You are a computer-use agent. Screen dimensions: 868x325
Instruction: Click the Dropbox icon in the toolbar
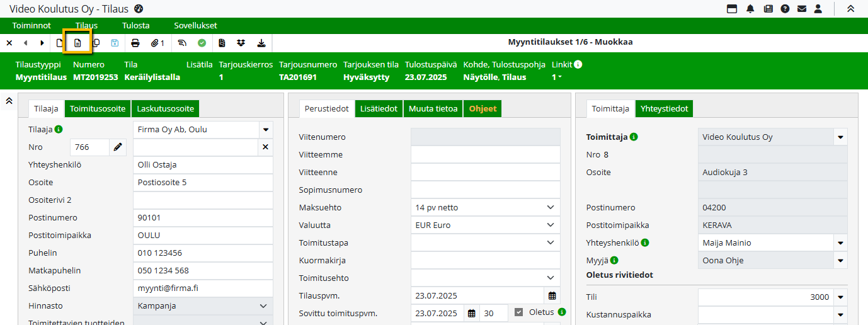pos(241,43)
